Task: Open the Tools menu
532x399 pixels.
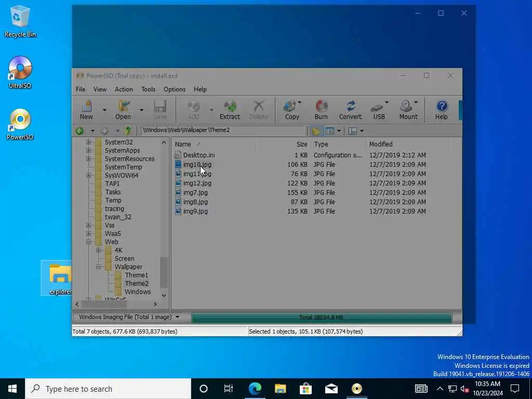Action: 148,89
